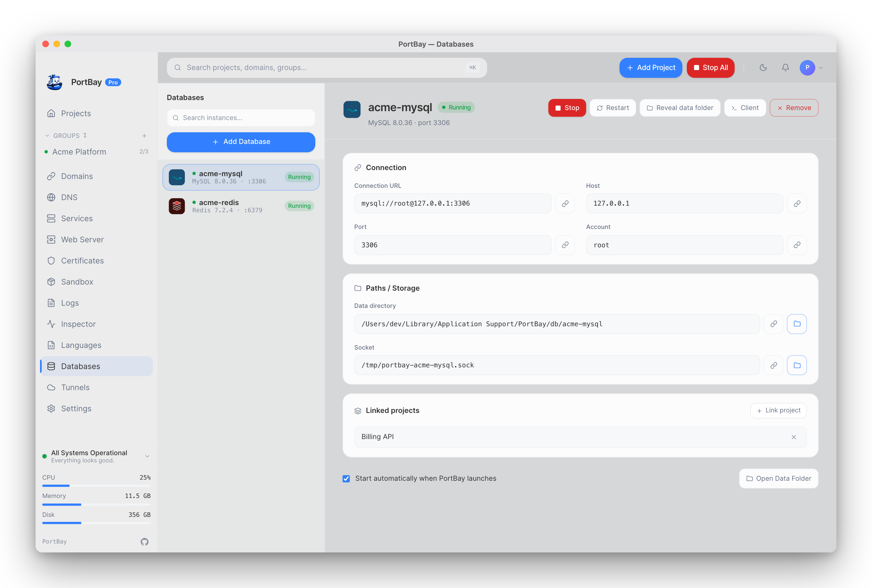
Task: Copy the Socket path
Action: click(x=774, y=365)
